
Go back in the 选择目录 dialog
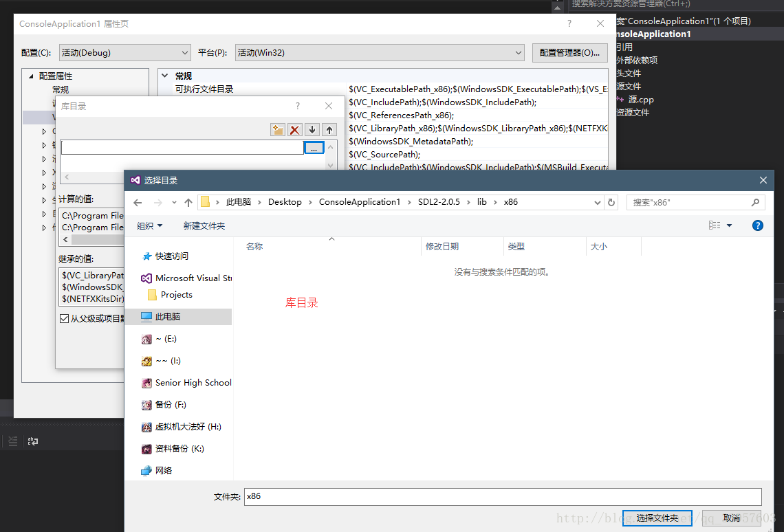point(138,202)
